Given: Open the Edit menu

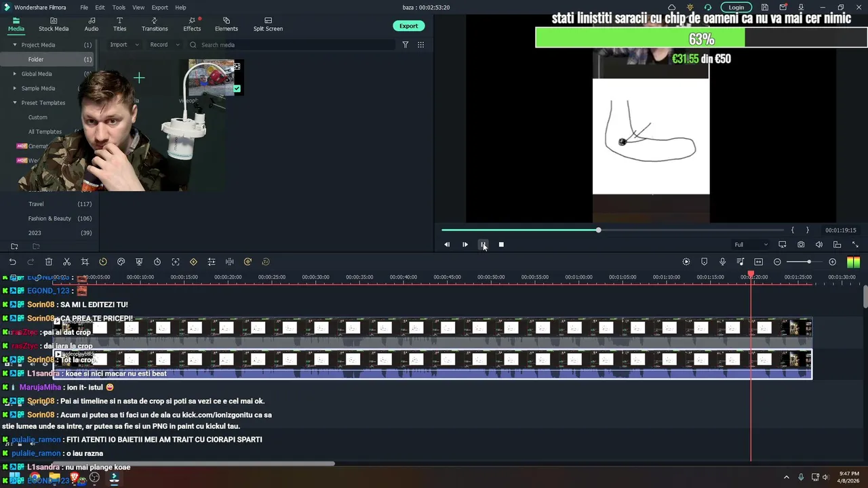Looking at the screenshot, I should point(100,7).
